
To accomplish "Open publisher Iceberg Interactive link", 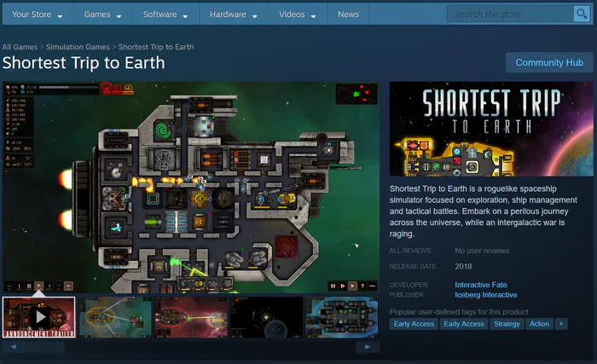I will tap(486, 295).
